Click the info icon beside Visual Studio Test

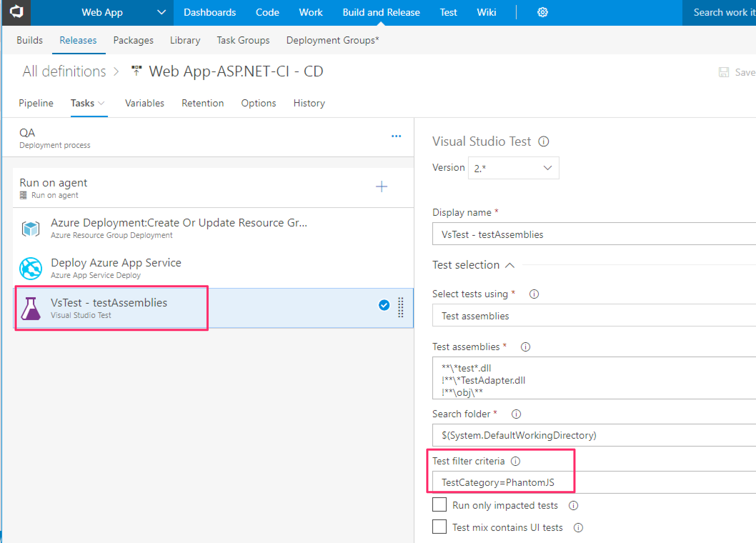(543, 141)
